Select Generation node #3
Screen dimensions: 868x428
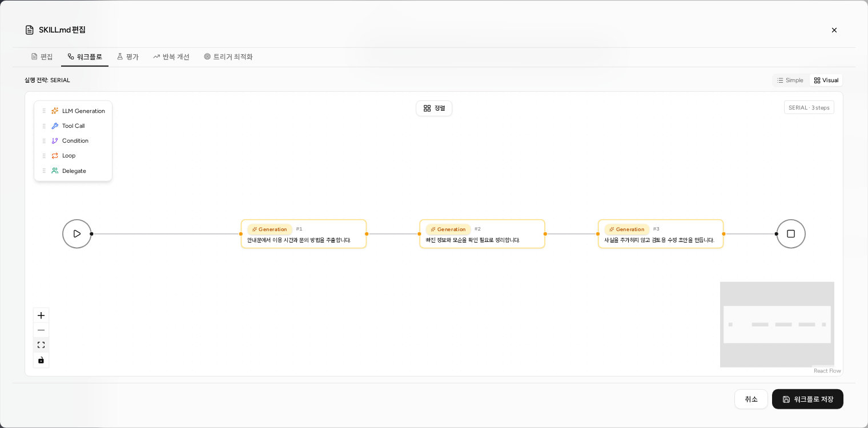point(661,234)
